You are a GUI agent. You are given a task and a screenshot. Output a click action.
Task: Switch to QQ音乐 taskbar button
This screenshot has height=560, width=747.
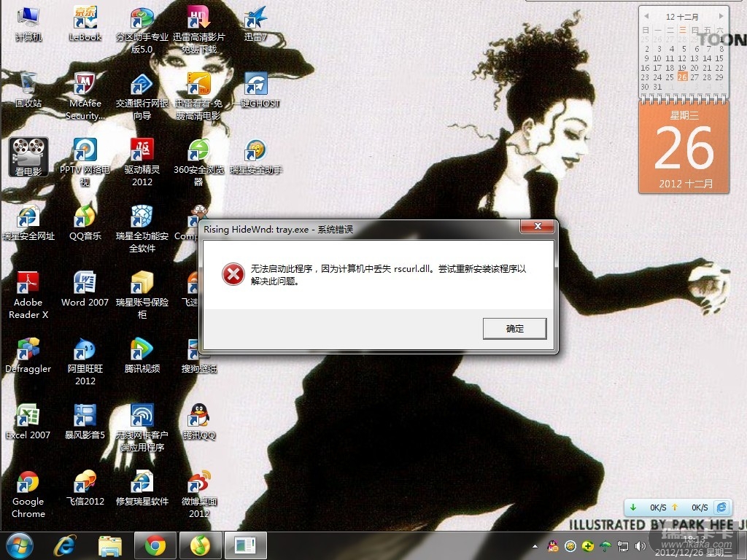tap(201, 545)
